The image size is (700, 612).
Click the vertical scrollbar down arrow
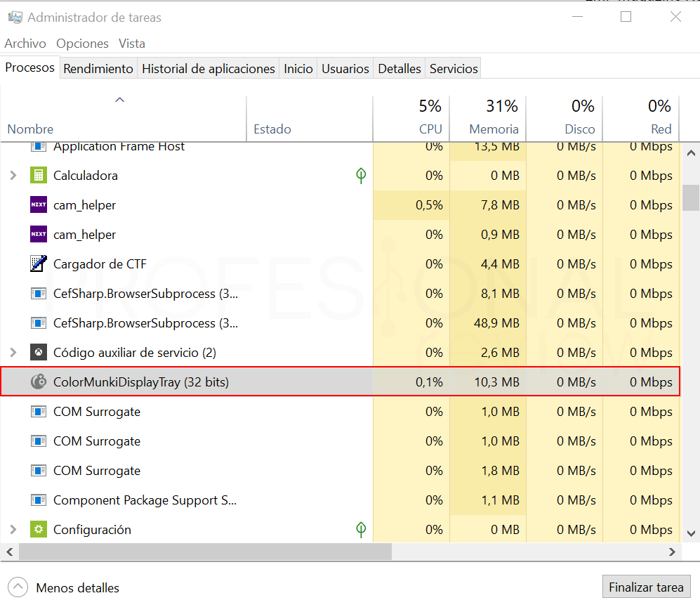(x=690, y=533)
